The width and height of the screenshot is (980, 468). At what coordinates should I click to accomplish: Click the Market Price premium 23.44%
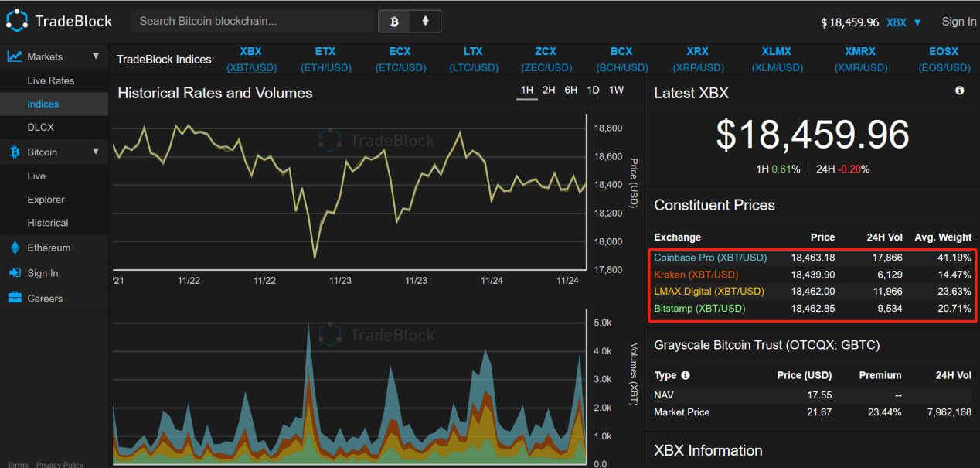(884, 412)
